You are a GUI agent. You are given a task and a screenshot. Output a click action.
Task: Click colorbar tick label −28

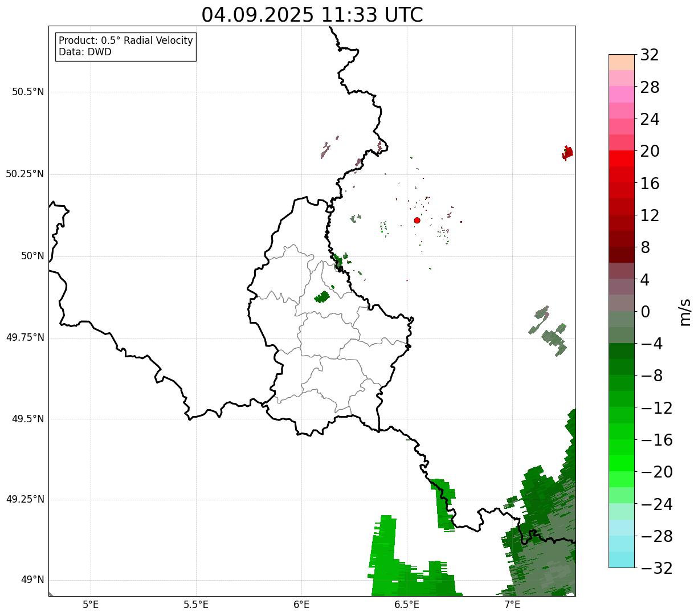tap(656, 536)
